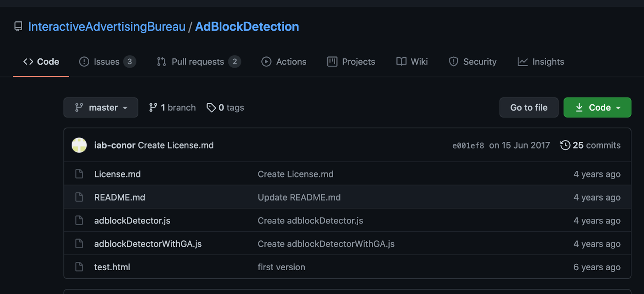Click the Projects board icon
Image resolution: width=644 pixels, height=294 pixels.
332,62
